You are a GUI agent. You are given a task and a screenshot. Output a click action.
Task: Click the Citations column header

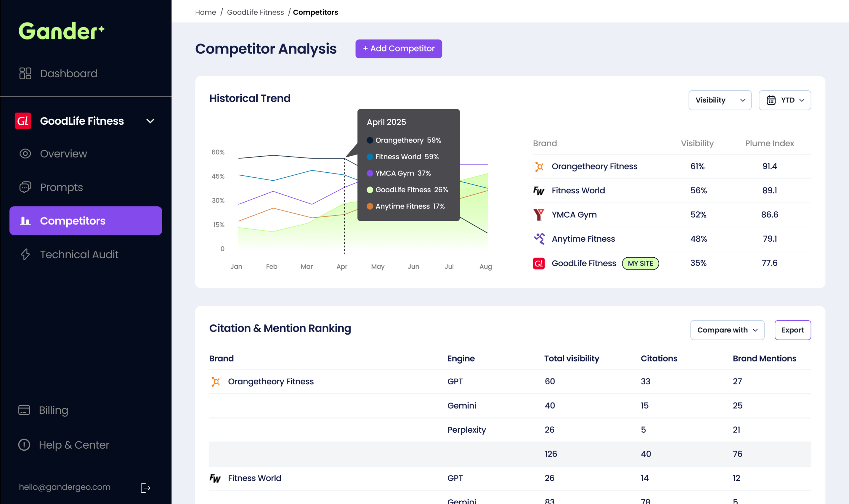[x=659, y=359]
